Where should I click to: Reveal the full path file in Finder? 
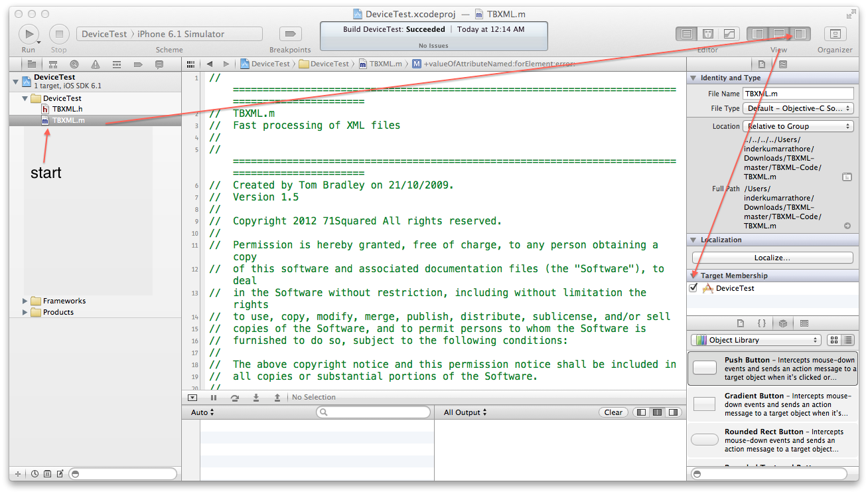click(x=847, y=226)
